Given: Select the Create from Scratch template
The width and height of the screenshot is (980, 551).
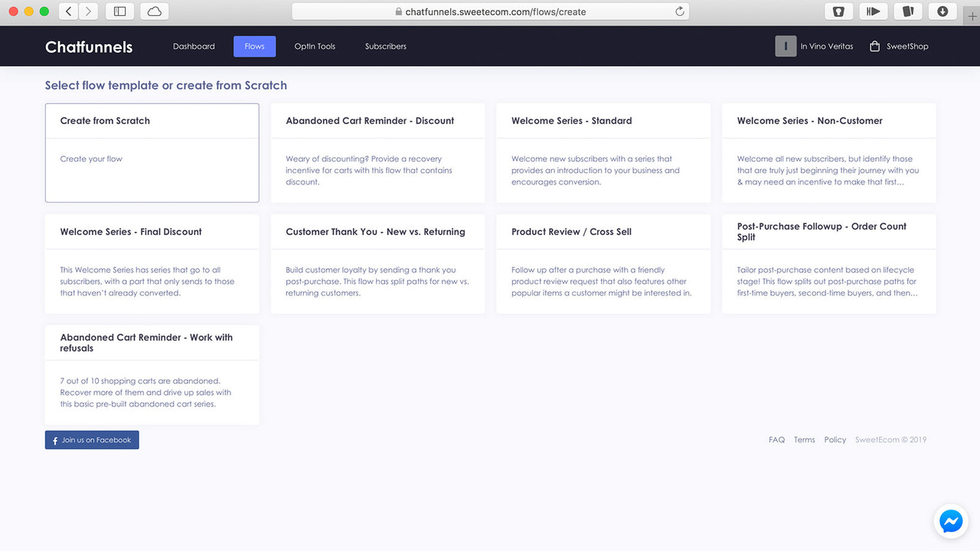Looking at the screenshot, I should pyautogui.click(x=152, y=152).
